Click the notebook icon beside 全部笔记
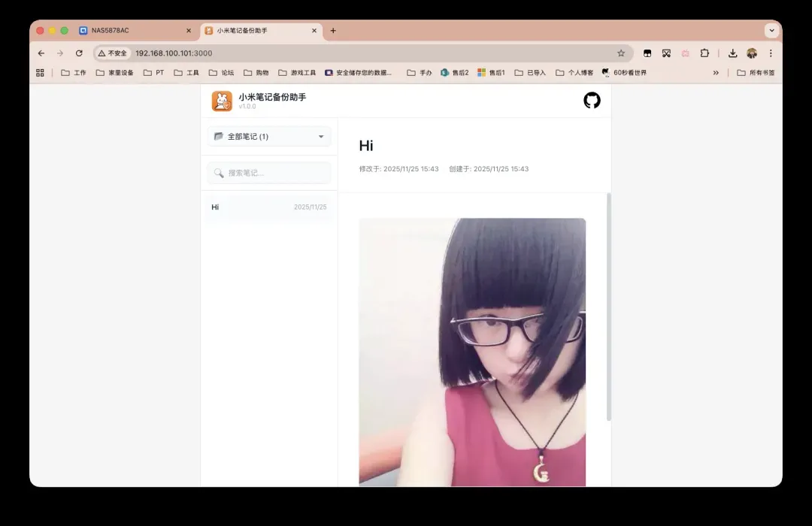 point(219,136)
